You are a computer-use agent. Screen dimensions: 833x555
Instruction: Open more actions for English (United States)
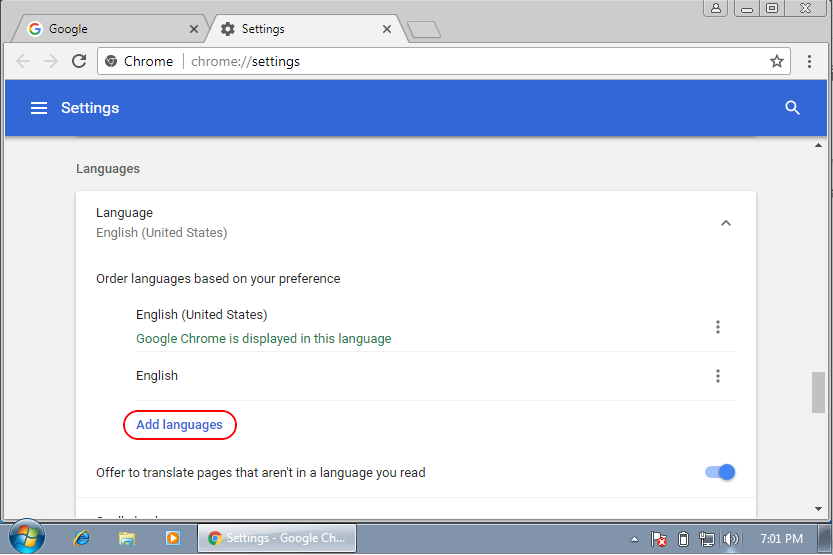718,327
